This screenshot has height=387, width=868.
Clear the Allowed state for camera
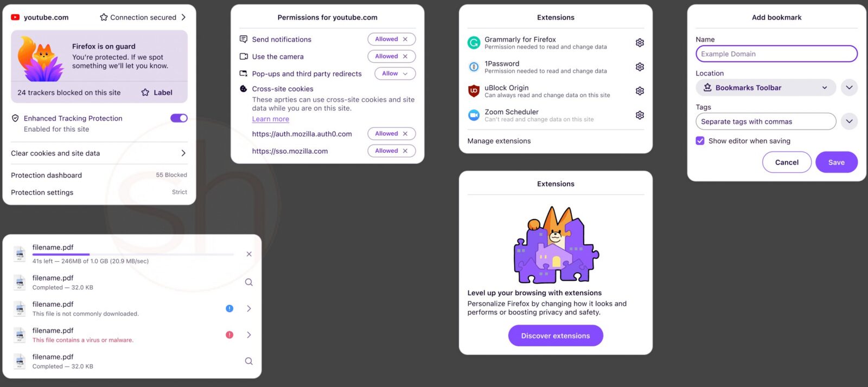click(x=405, y=56)
